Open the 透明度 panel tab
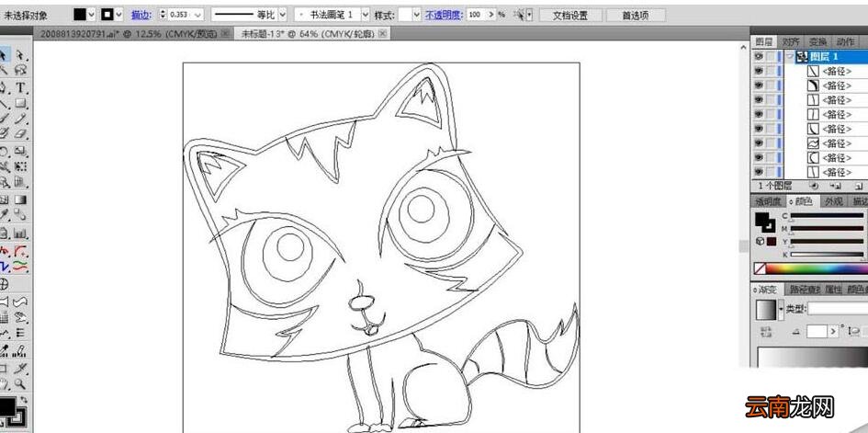The height and width of the screenshot is (433, 868). (x=769, y=201)
